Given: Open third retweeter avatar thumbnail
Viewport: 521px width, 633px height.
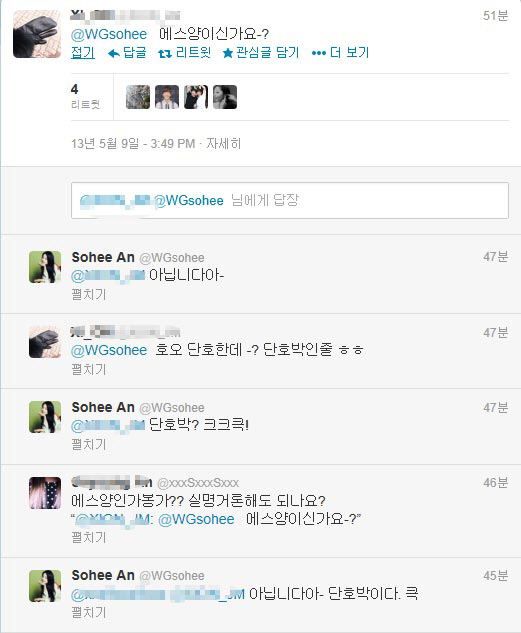Looking at the screenshot, I should pos(196,97).
